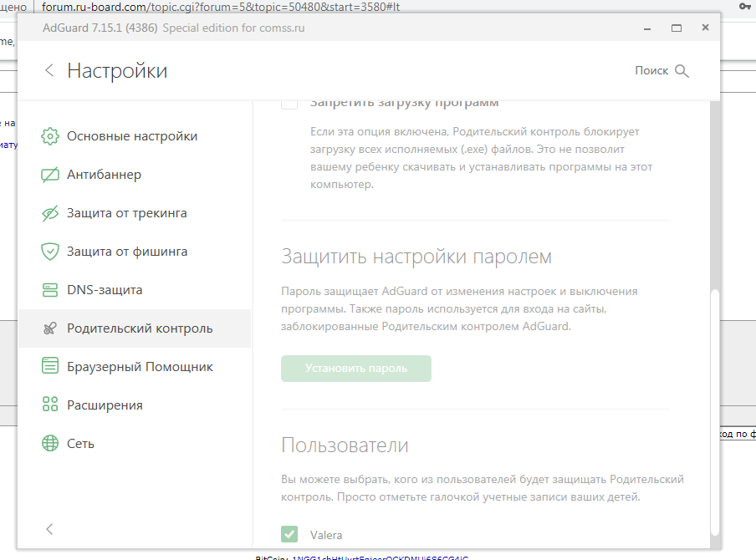Screen dimensions: 756x560
Task: Click the gear icon of Основные настройки
Action: [x=50, y=136]
